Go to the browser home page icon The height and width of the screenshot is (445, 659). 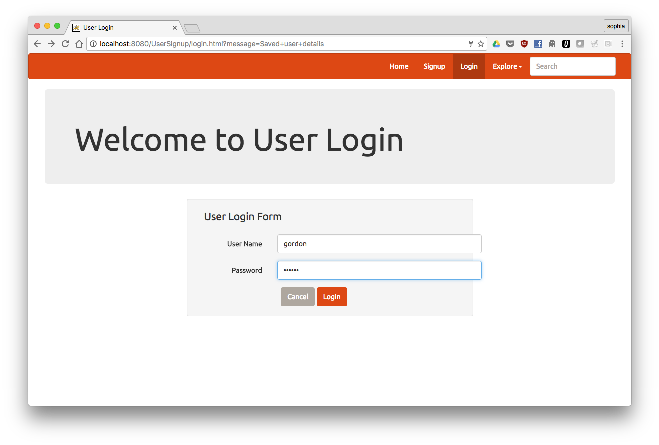(79, 44)
